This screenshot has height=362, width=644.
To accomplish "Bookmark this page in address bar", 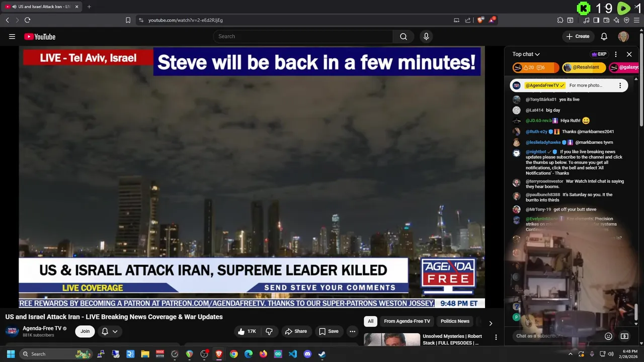I will pos(128,20).
